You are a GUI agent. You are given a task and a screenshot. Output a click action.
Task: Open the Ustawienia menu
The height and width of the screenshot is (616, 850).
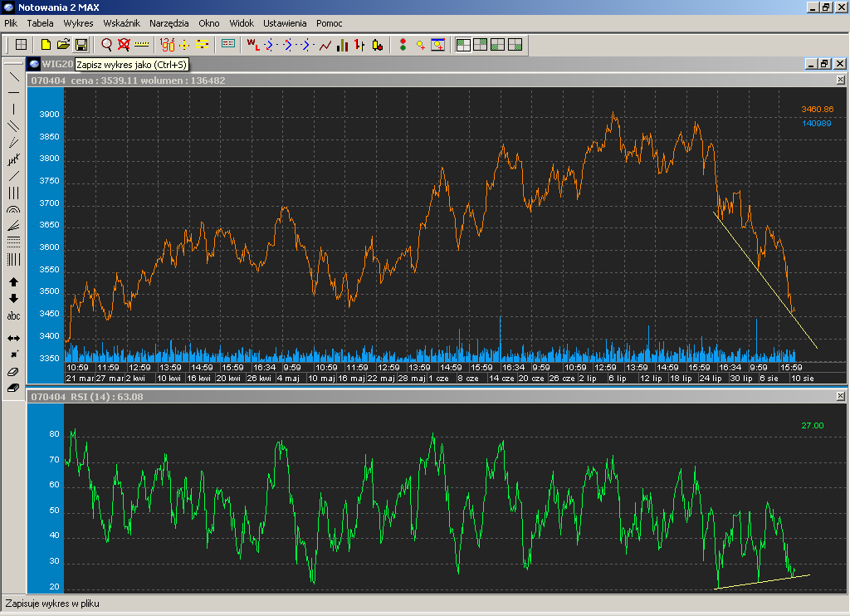[285, 23]
